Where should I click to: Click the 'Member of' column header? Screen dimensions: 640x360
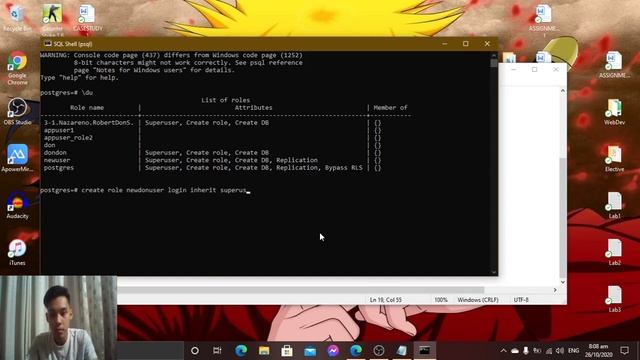390,108
